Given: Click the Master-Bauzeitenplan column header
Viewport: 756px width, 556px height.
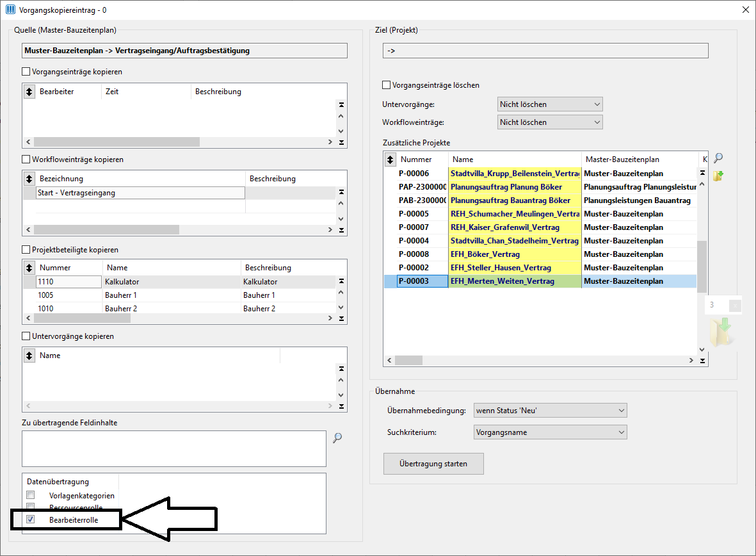Looking at the screenshot, I should click(x=639, y=159).
